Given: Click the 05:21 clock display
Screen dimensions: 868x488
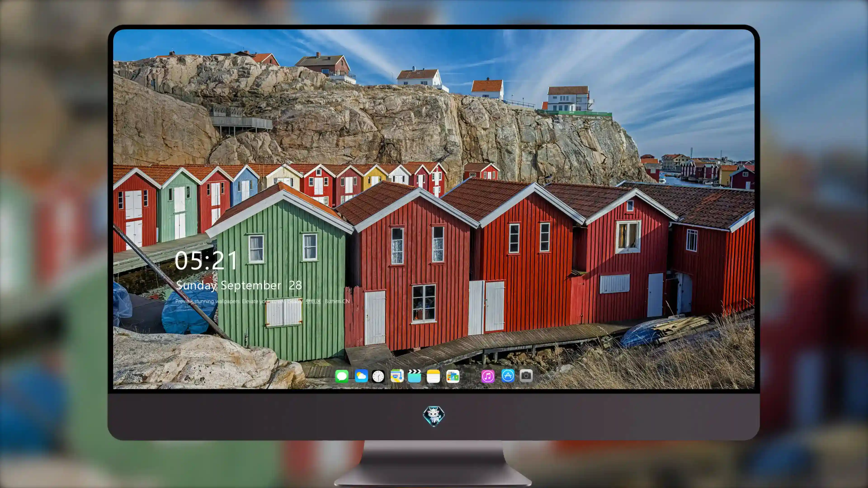Looking at the screenshot, I should [x=205, y=261].
